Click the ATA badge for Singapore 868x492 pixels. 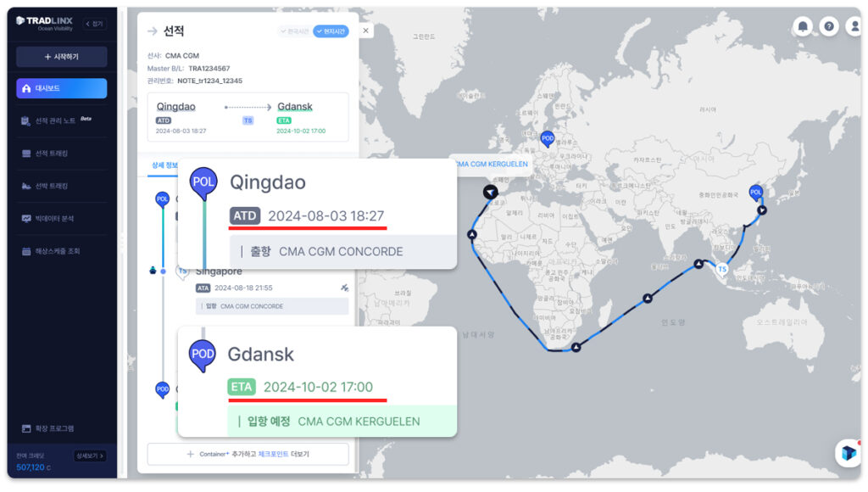203,288
